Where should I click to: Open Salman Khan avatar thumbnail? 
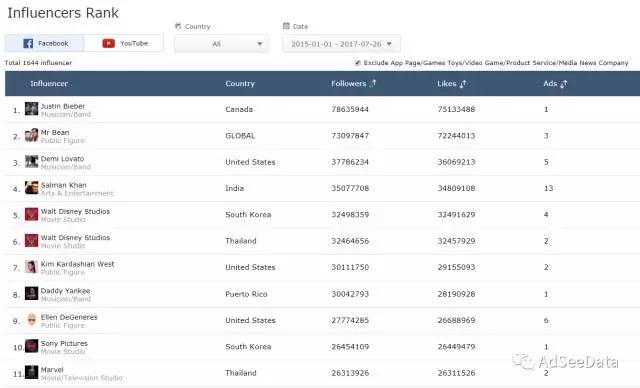click(x=31, y=188)
